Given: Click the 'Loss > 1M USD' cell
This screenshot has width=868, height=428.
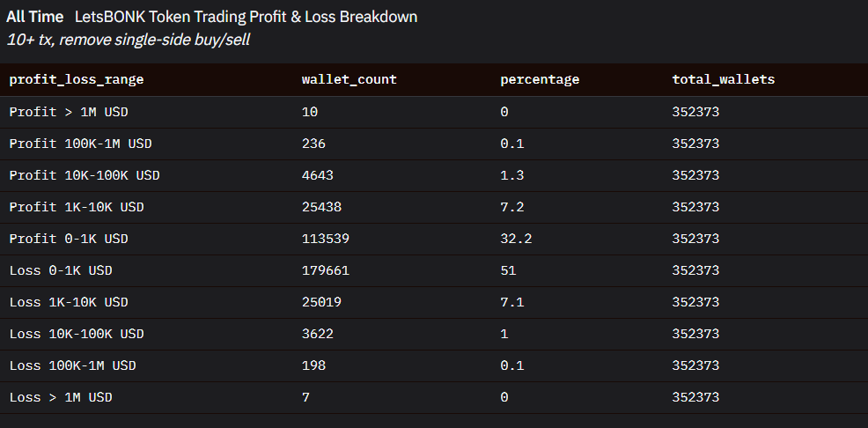Looking at the screenshot, I should [x=61, y=397].
